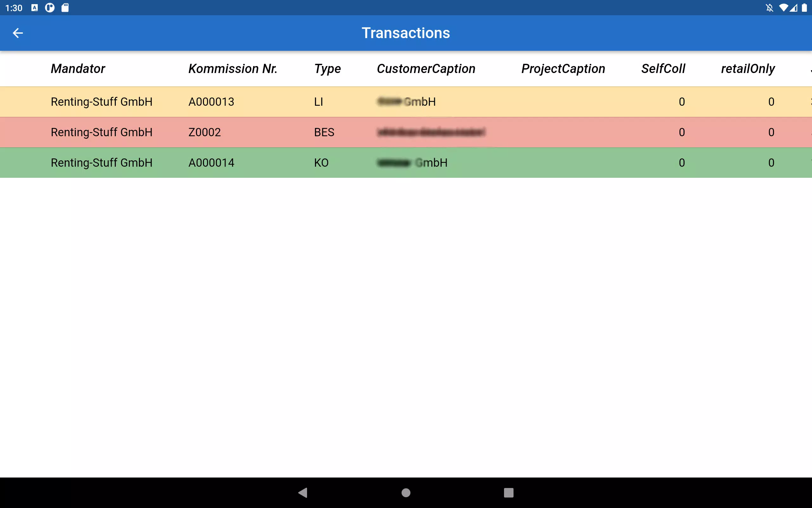This screenshot has height=508, width=812.
Task: Tap the back arrow in the header
Action: [18, 33]
